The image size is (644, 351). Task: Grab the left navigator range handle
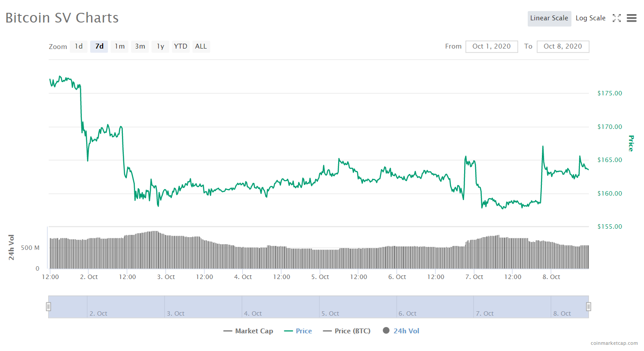click(49, 306)
